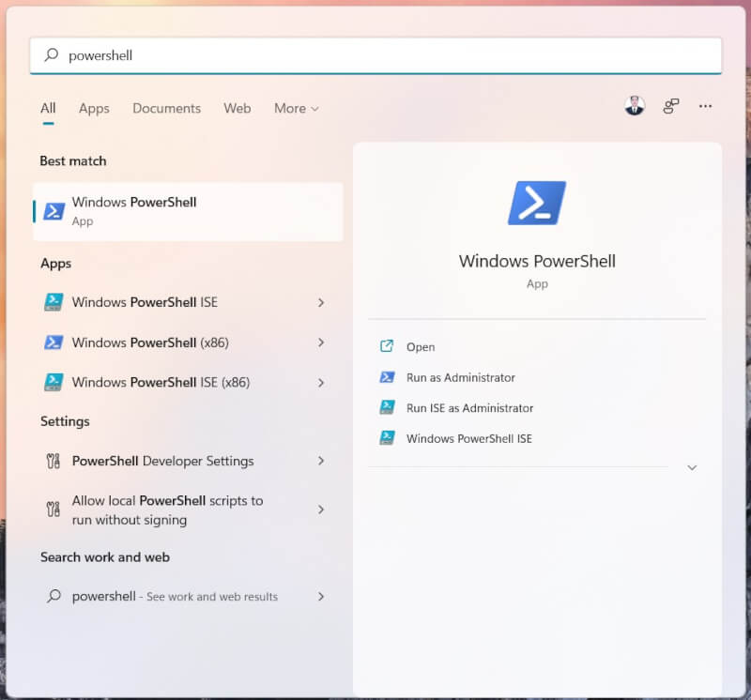The width and height of the screenshot is (751, 700).
Task: Click the Windows PowerShell ISE (x86) icon
Action: 54,382
